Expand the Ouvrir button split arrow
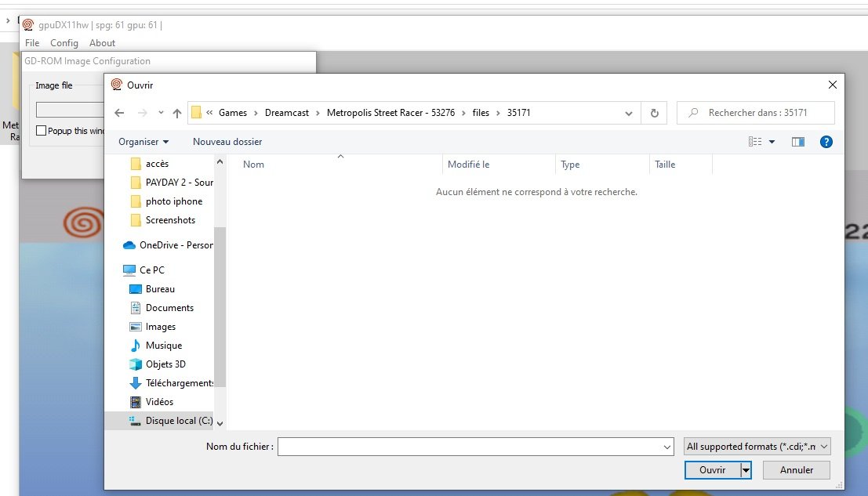The width and height of the screenshot is (868, 496). (746, 470)
